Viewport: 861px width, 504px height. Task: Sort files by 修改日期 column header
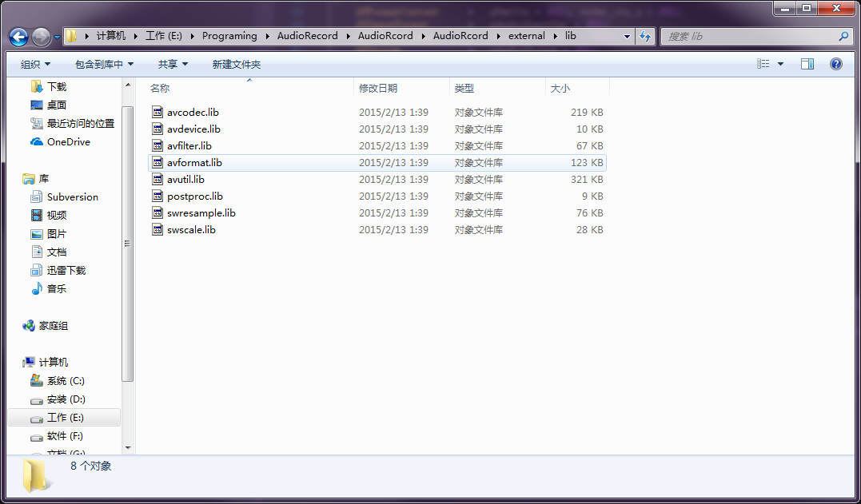[x=378, y=88]
